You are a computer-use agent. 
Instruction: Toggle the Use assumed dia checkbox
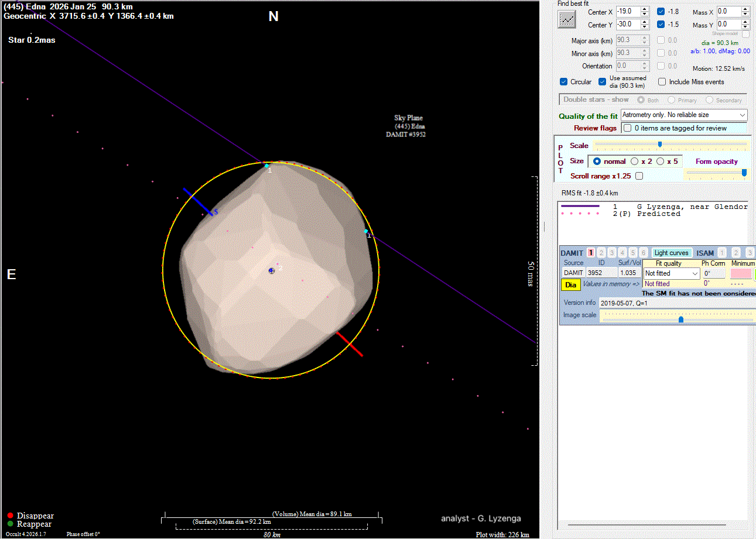pos(602,82)
